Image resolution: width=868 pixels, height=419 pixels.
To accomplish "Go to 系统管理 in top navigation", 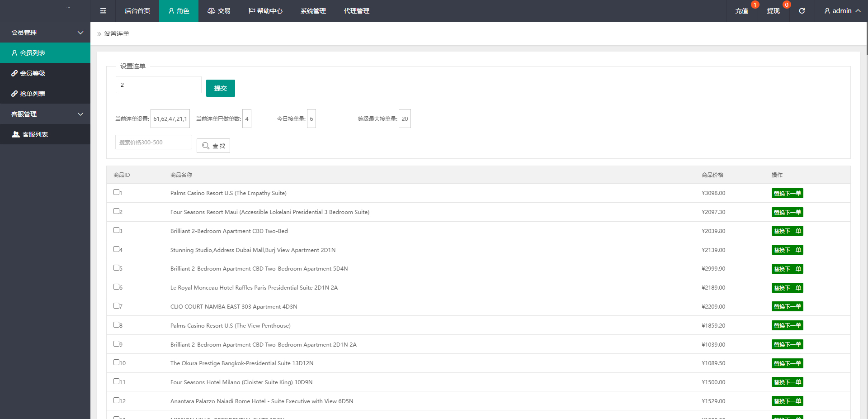I will [313, 11].
